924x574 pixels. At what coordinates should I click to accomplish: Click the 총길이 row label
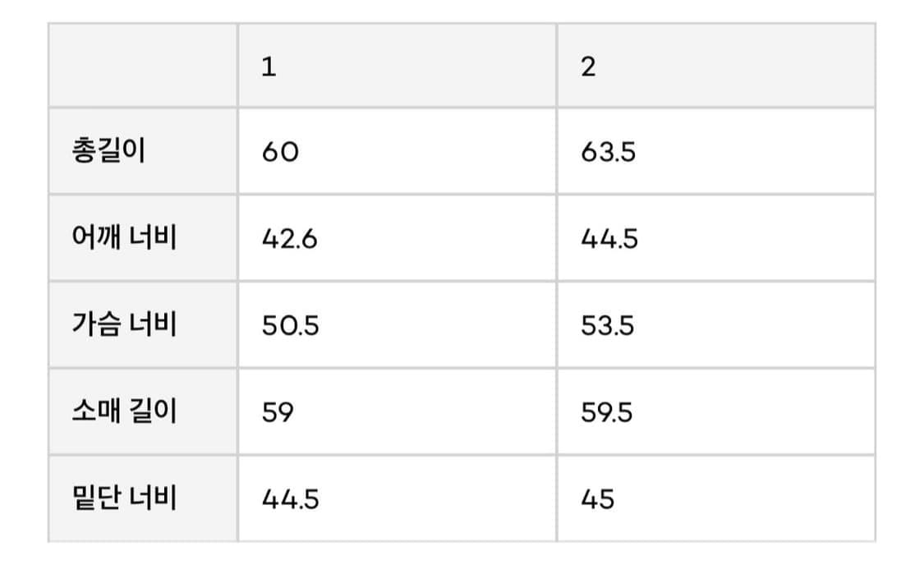[x=109, y=150]
